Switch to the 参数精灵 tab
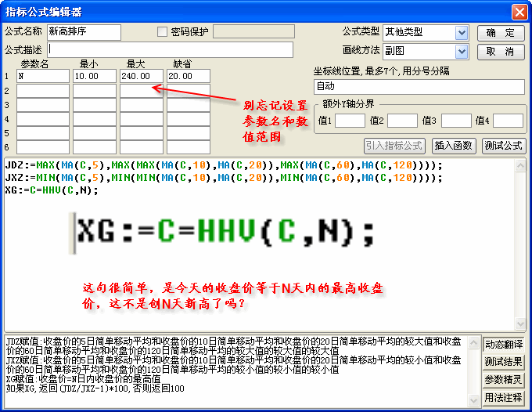This screenshot has width=532, height=412. click(504, 380)
